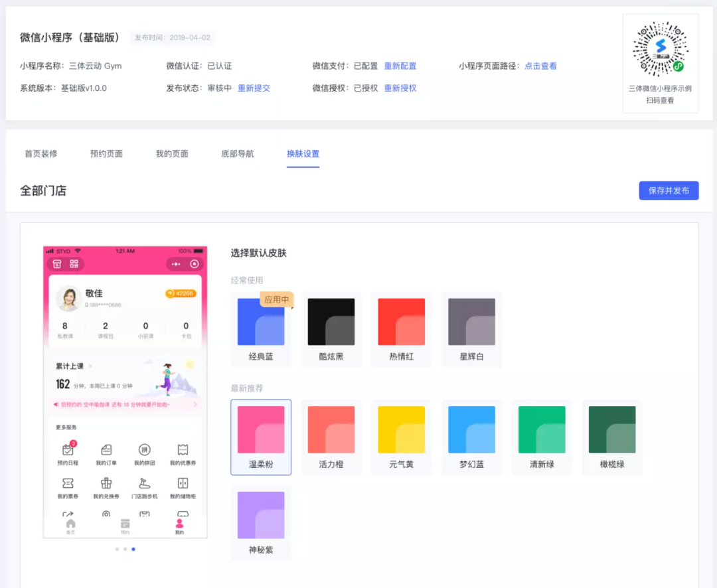The height and width of the screenshot is (588, 717).
Task: Pick the 元气黄 skin
Action: click(401, 437)
